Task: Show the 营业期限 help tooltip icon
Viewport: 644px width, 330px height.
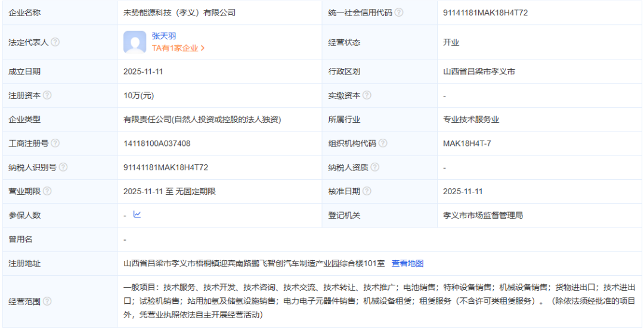Action: 47,191
